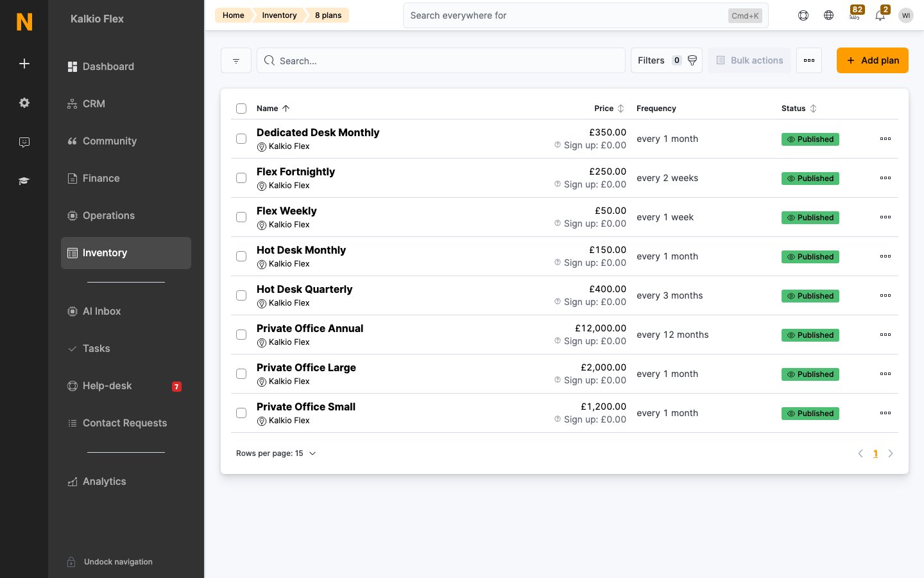This screenshot has width=924, height=578.
Task: Click the Add plan button
Action: pyautogui.click(x=873, y=60)
